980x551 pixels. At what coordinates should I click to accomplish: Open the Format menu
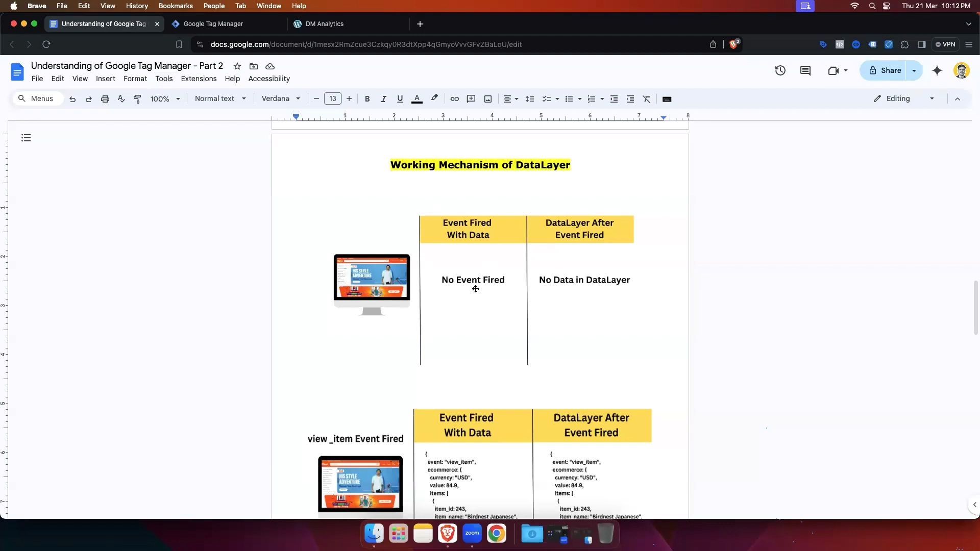(x=135, y=79)
